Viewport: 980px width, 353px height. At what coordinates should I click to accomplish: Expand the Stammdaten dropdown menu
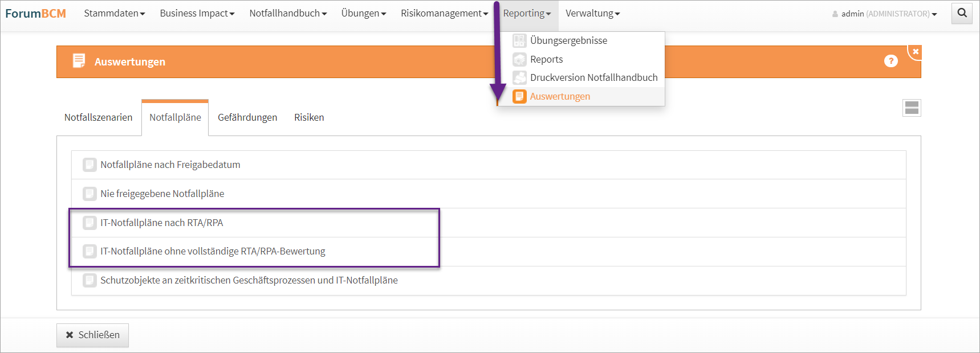tap(114, 13)
